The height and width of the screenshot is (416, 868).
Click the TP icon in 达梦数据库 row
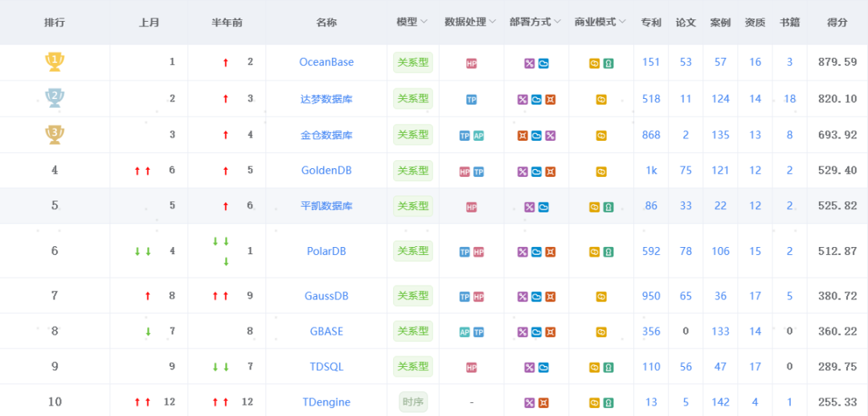coord(472,100)
